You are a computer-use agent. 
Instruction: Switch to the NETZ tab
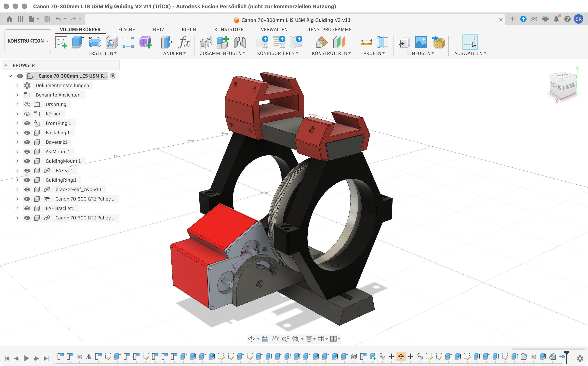coord(159,30)
